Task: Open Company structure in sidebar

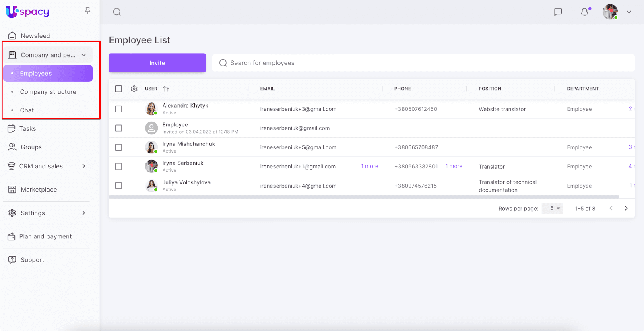Action: pyautogui.click(x=48, y=92)
